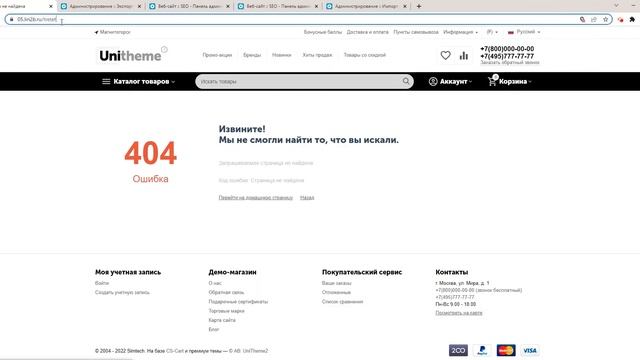Click phone number +7(495)777-77-77 in header
640x360 pixels.
coord(507,56)
